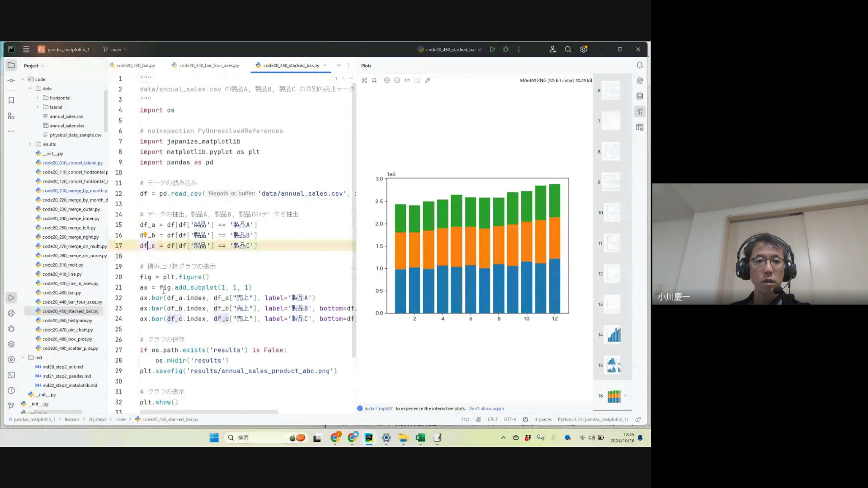Open the IDE notifications bell
868x488 pixels.
[640, 66]
